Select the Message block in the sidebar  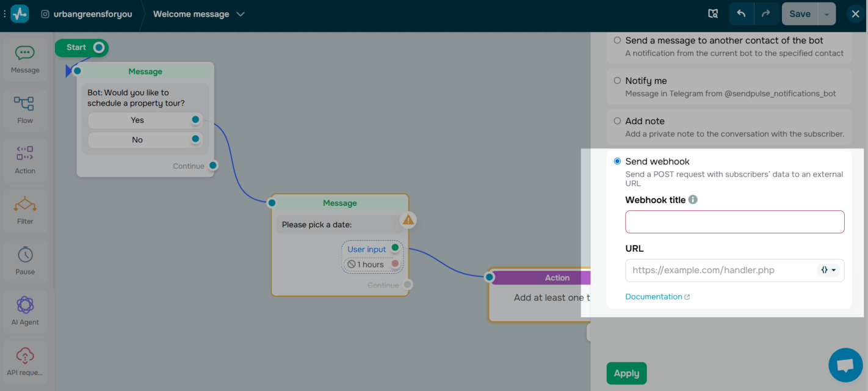click(24, 58)
